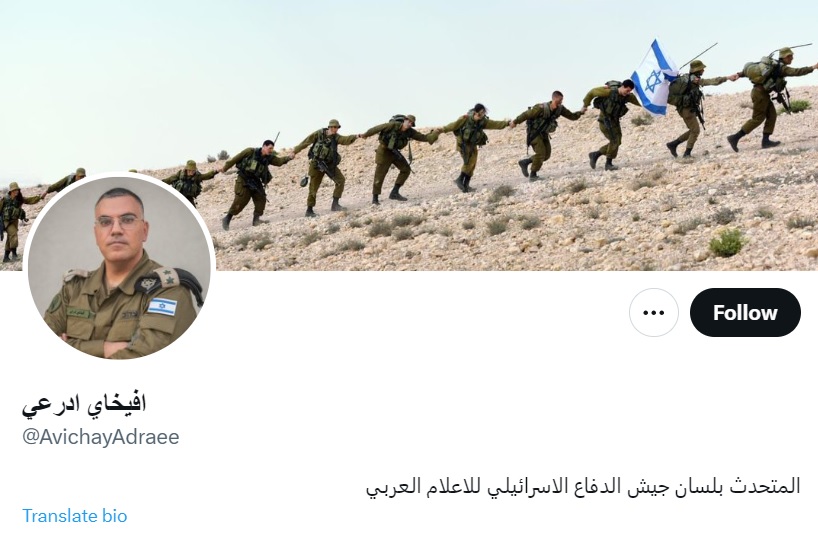Follow the @AvichayAdraee account
The width and height of the screenshot is (818, 539).
(x=745, y=313)
